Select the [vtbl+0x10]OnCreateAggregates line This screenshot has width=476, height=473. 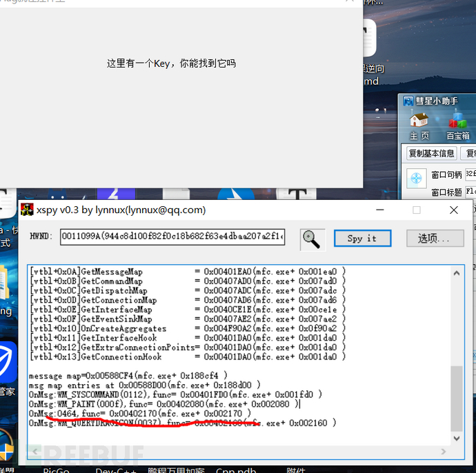pos(188,328)
